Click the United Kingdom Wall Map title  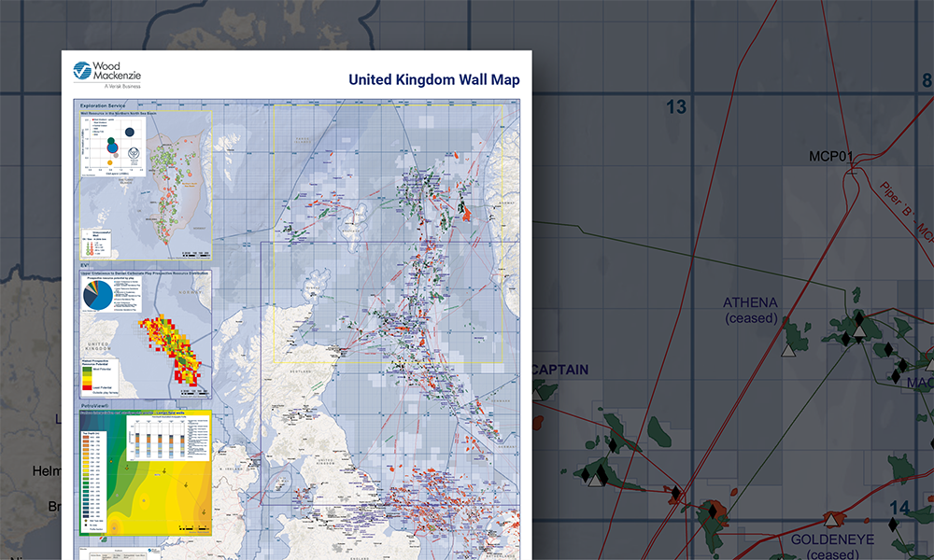pyautogui.click(x=432, y=80)
